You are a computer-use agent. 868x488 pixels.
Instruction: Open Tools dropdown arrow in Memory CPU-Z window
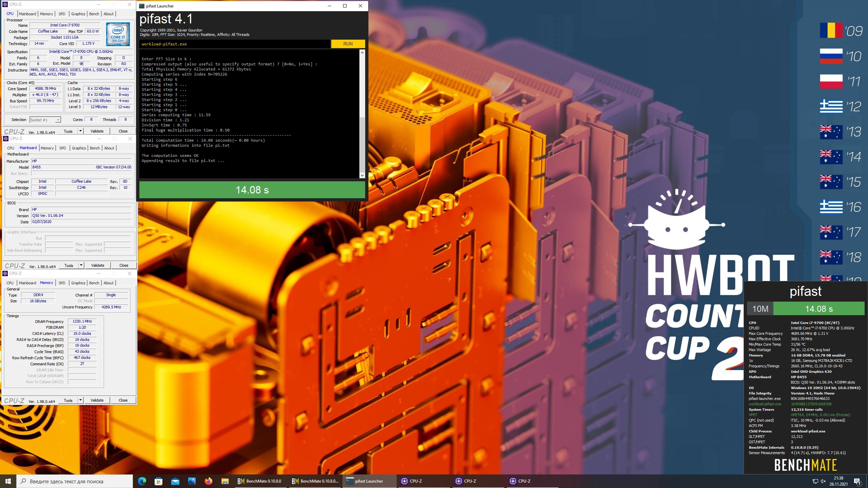coord(80,400)
